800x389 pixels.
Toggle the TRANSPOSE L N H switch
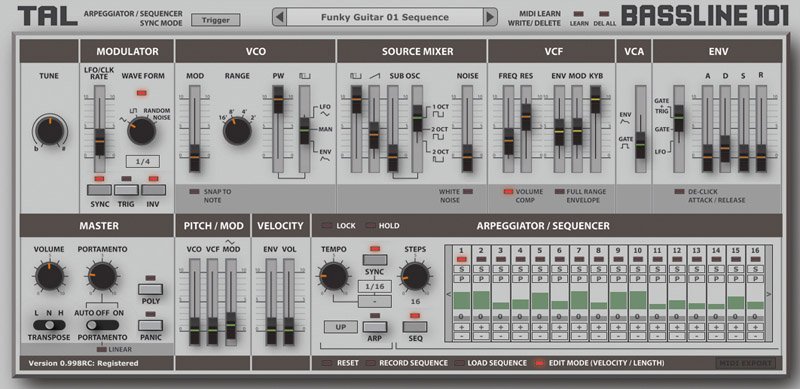click(49, 325)
